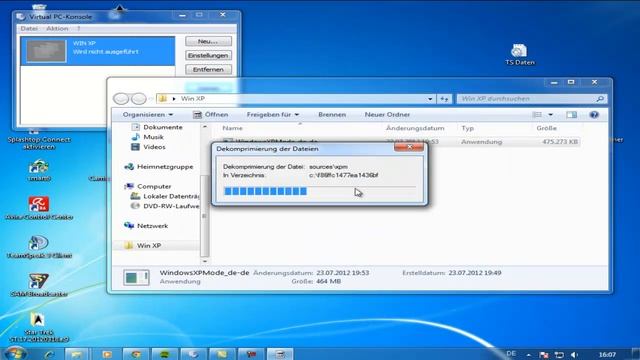This screenshot has height=360, width=640.
Task: Select Musik in navigation pane
Action: [x=147, y=137]
